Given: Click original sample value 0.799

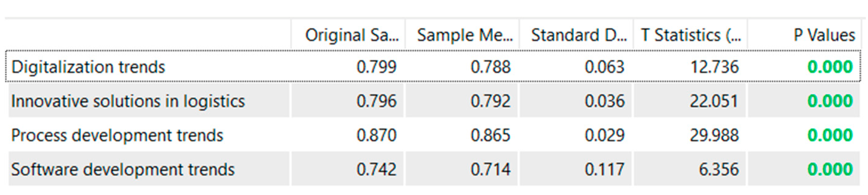Looking at the screenshot, I should pos(376,67).
